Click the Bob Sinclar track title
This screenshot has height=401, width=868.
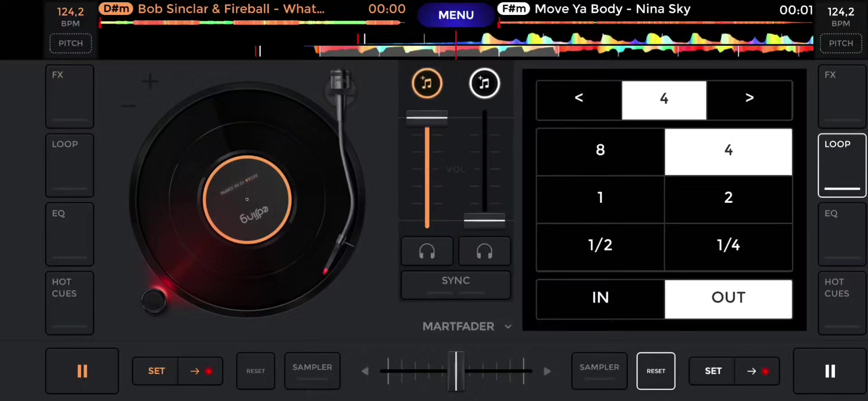pyautogui.click(x=231, y=9)
